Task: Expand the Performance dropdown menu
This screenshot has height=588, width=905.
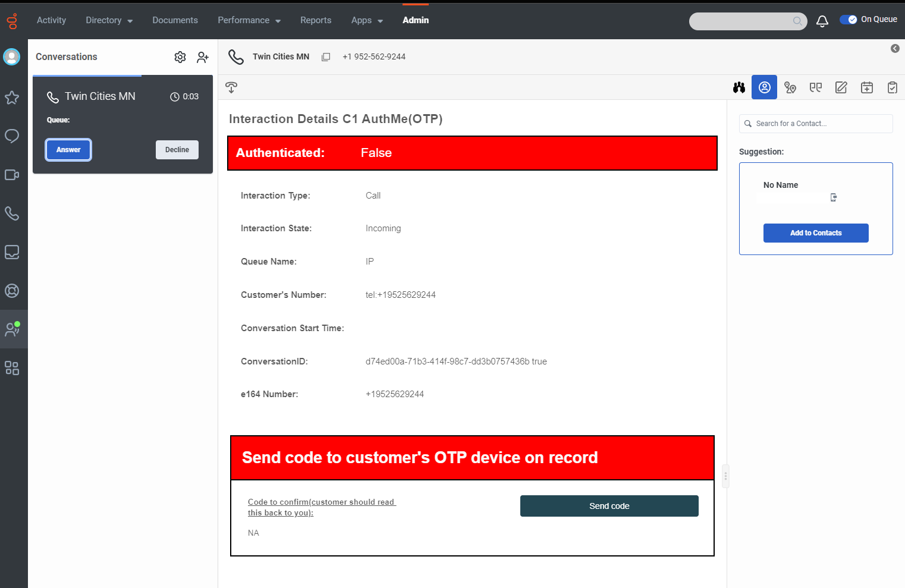Action: point(249,20)
